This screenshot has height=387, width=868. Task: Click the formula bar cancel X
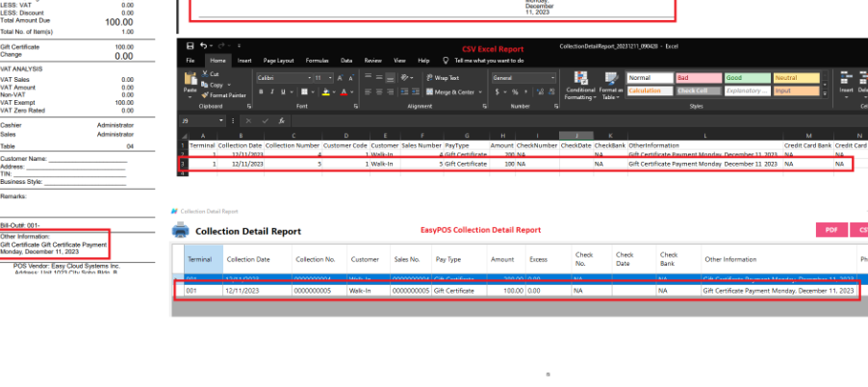pos(249,120)
